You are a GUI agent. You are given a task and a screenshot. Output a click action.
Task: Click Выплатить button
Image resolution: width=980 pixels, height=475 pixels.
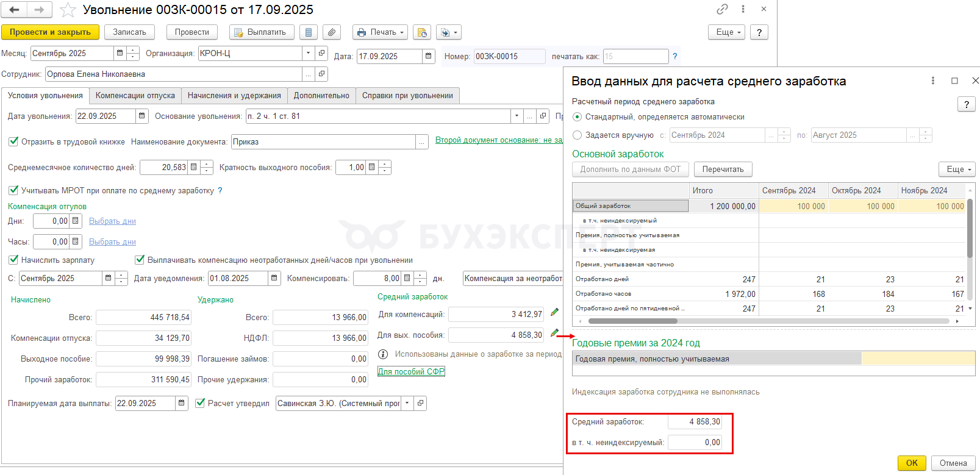pos(262,32)
